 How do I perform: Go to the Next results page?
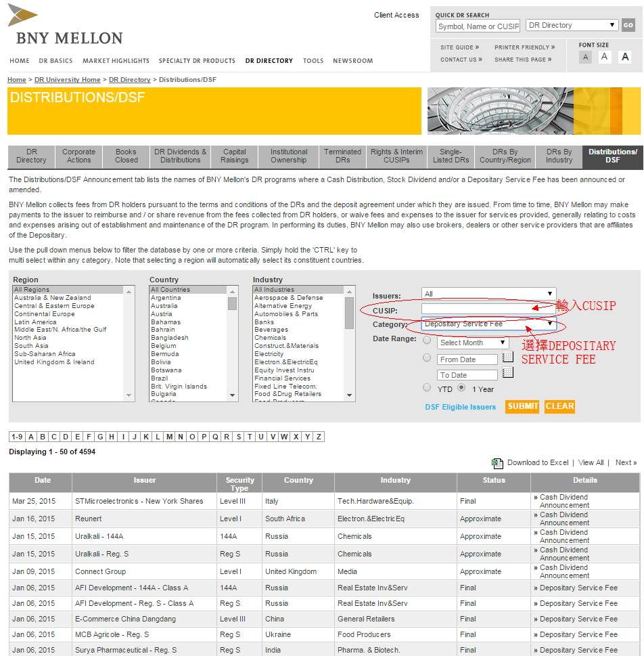pyautogui.click(x=626, y=462)
